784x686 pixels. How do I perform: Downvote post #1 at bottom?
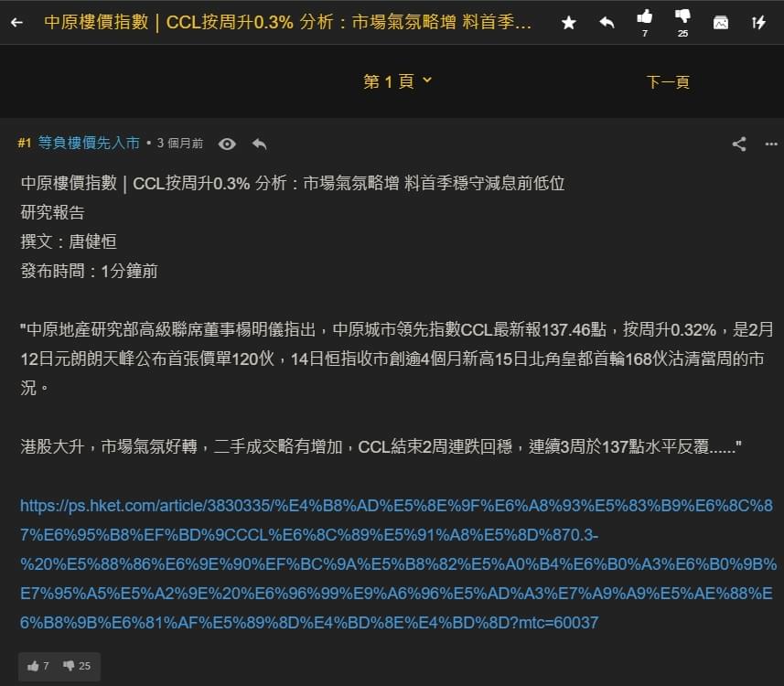tap(77, 666)
